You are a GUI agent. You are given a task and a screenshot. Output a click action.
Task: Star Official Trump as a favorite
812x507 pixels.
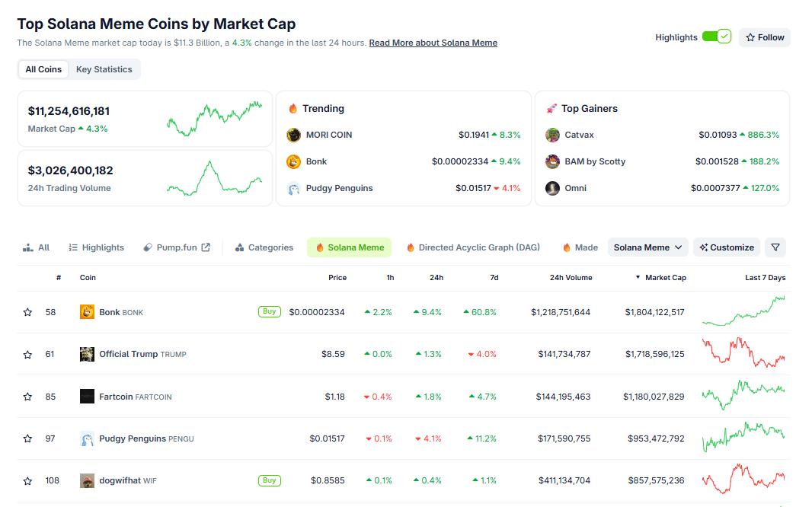28,355
